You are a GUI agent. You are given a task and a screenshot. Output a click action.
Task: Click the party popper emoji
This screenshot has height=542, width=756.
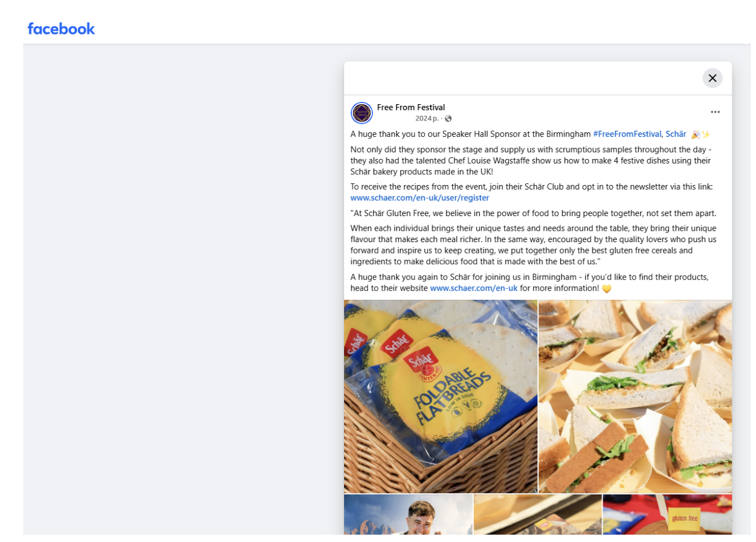(695, 135)
